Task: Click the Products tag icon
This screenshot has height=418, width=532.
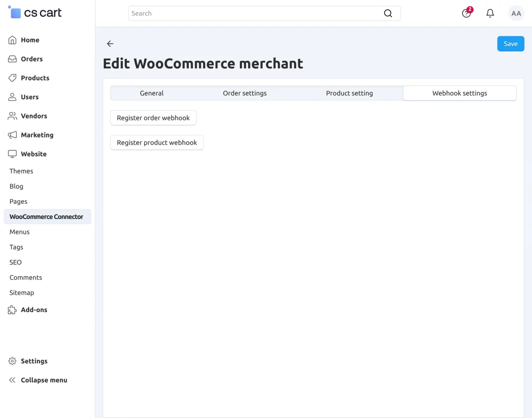Action: tap(12, 78)
